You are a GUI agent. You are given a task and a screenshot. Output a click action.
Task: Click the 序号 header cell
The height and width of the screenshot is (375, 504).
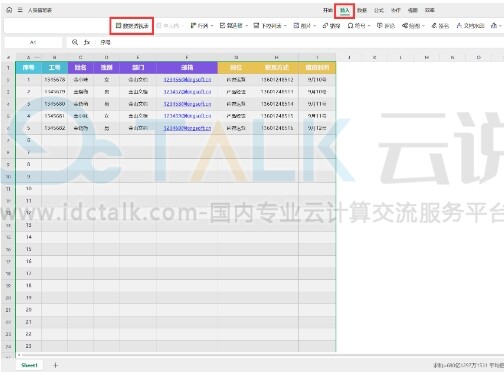[29, 68]
